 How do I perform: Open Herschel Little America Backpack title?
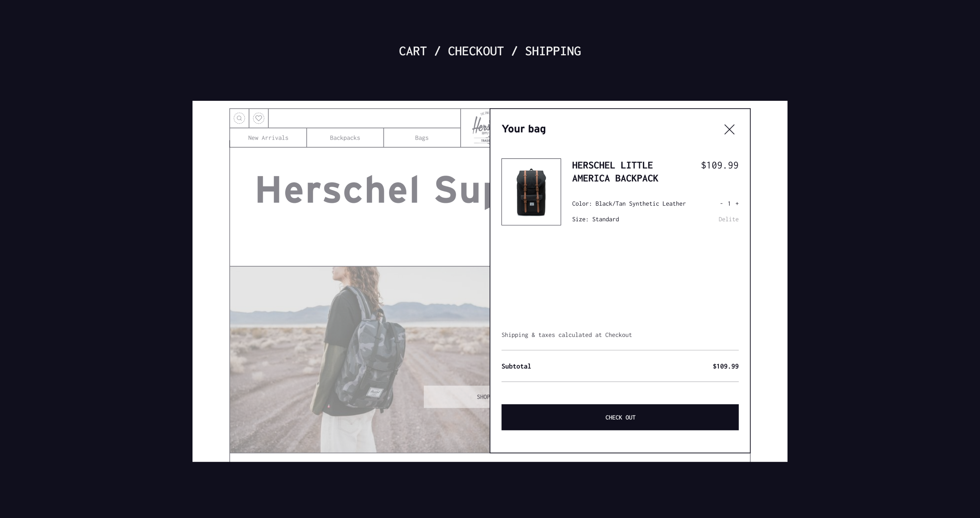coord(615,172)
